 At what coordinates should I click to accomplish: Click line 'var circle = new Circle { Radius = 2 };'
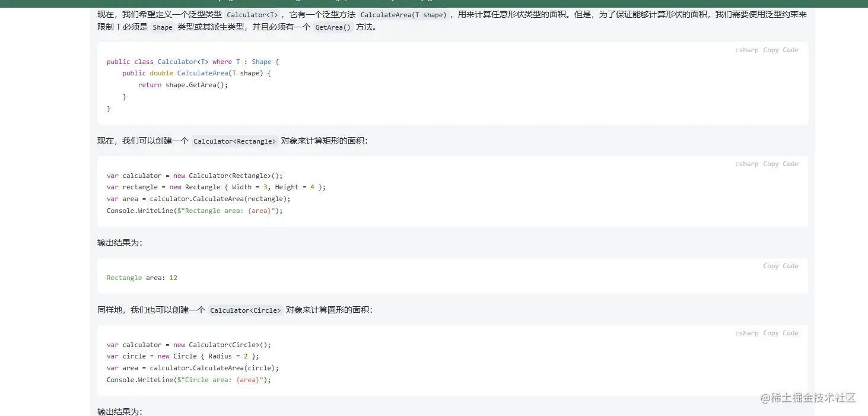coord(183,356)
